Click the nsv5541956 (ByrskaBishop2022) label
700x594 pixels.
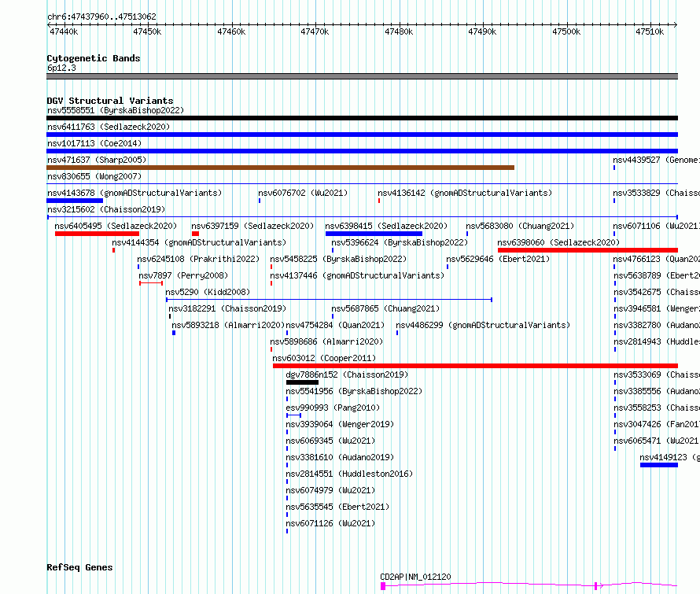[x=354, y=391]
